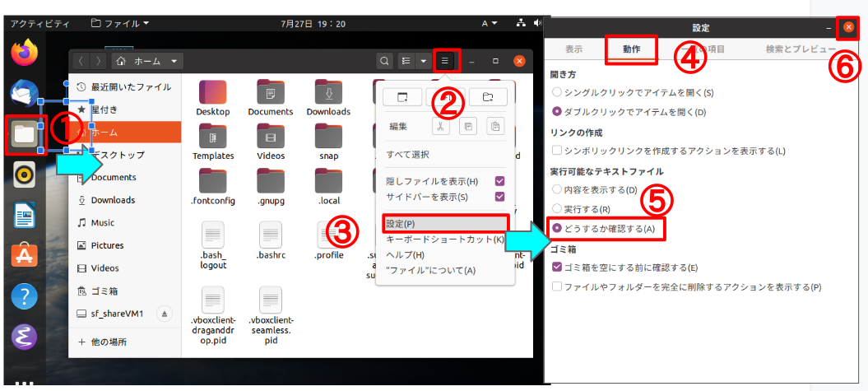The width and height of the screenshot is (868, 391).
Task: Toggle ゴミ箱を空にする前に確認する checkbox
Action: click(x=559, y=268)
